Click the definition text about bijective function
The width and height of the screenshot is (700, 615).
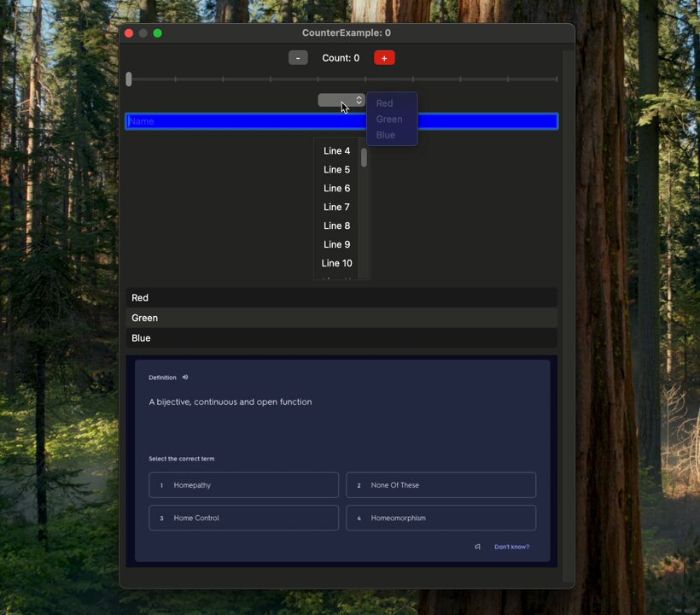pyautogui.click(x=230, y=402)
